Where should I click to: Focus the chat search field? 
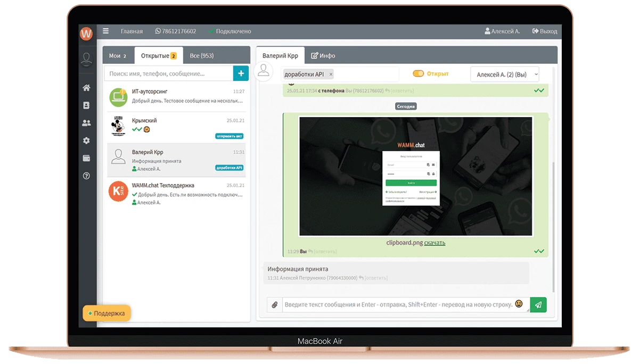pos(169,73)
